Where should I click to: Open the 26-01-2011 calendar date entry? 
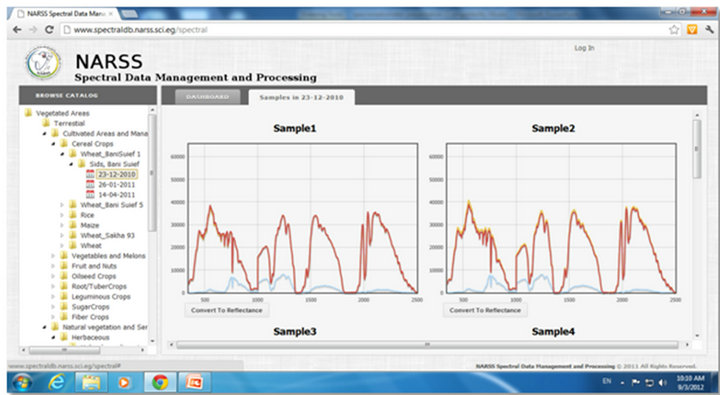[x=117, y=184]
